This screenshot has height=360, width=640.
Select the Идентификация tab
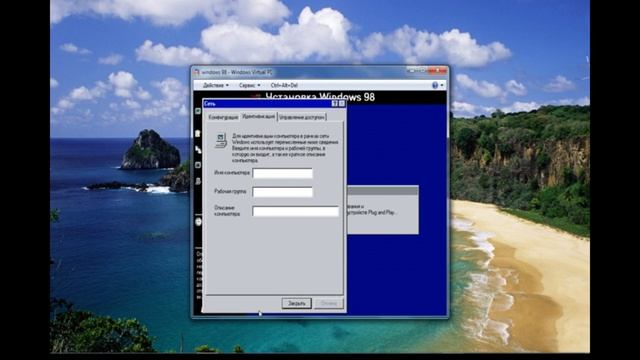pyautogui.click(x=258, y=116)
